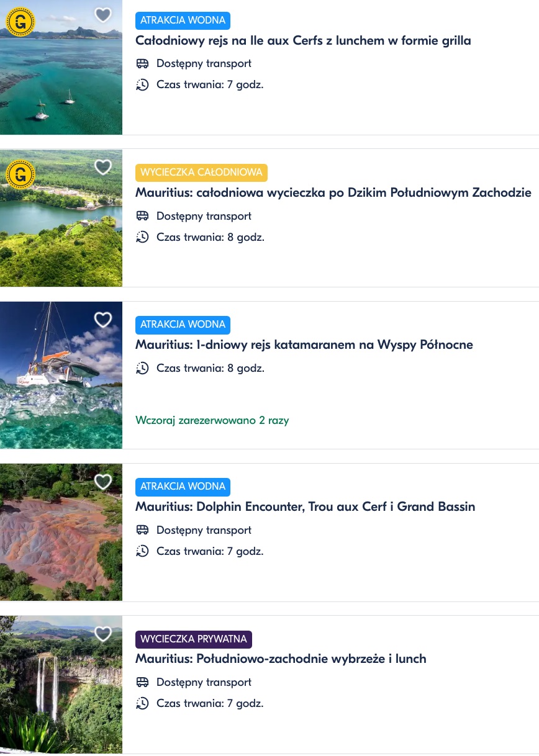Image resolution: width=539 pixels, height=756 pixels.
Task: Click 'Czas trwania: 7 godz.' in Ile aux Cerfs card
Action: click(210, 84)
